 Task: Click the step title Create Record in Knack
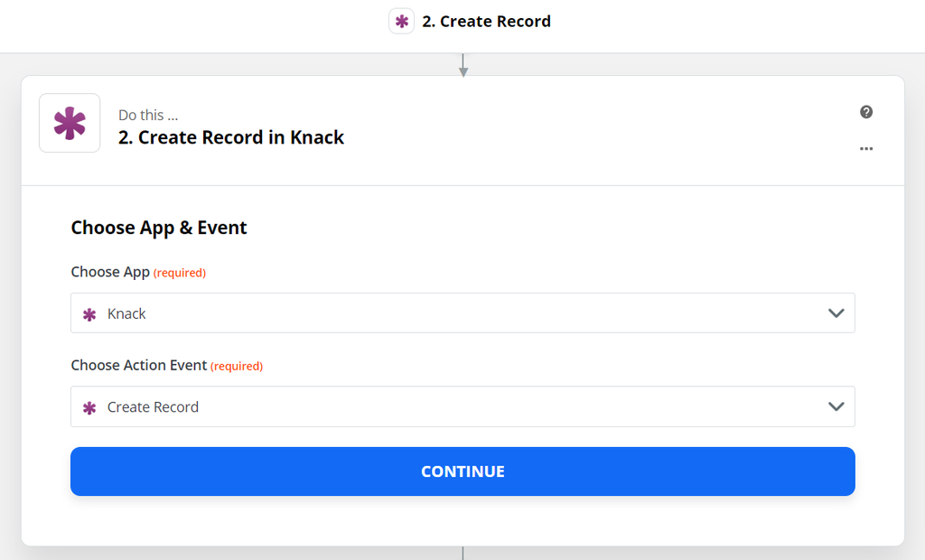point(230,137)
